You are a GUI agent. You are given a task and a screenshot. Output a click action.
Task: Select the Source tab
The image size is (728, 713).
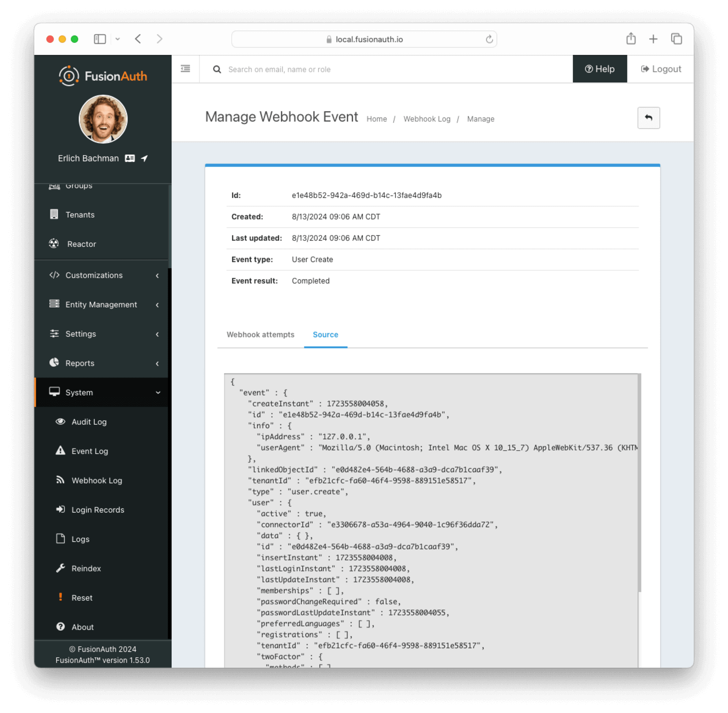point(325,335)
